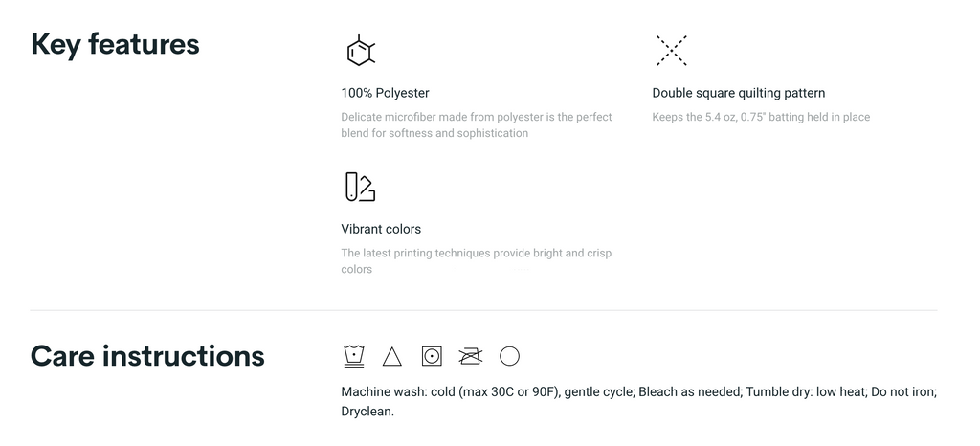Click the vibrant colors swatch icon
The width and height of the screenshot is (980, 446).
(x=360, y=188)
